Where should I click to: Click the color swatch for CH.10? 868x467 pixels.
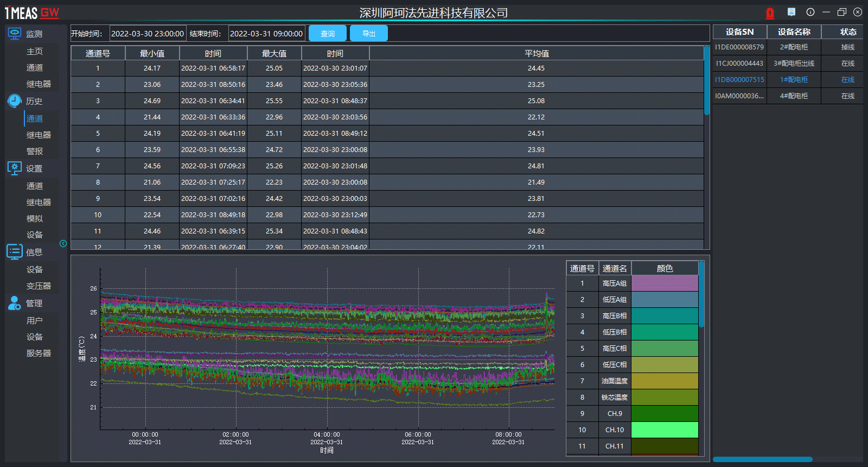[665, 430]
